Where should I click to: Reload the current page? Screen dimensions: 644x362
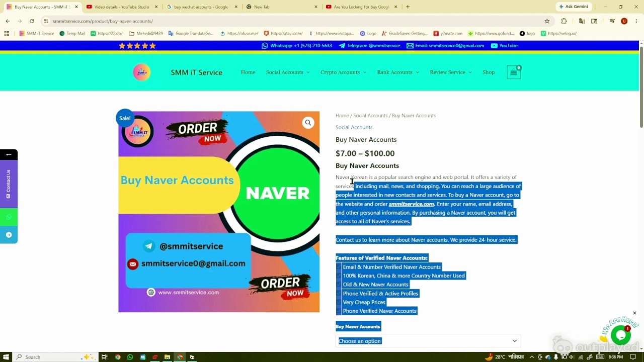click(32, 21)
